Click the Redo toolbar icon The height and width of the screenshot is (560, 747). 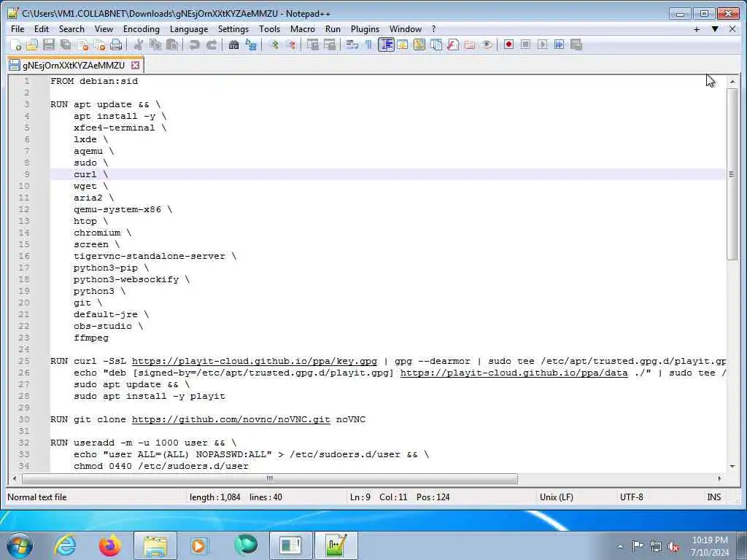click(212, 44)
